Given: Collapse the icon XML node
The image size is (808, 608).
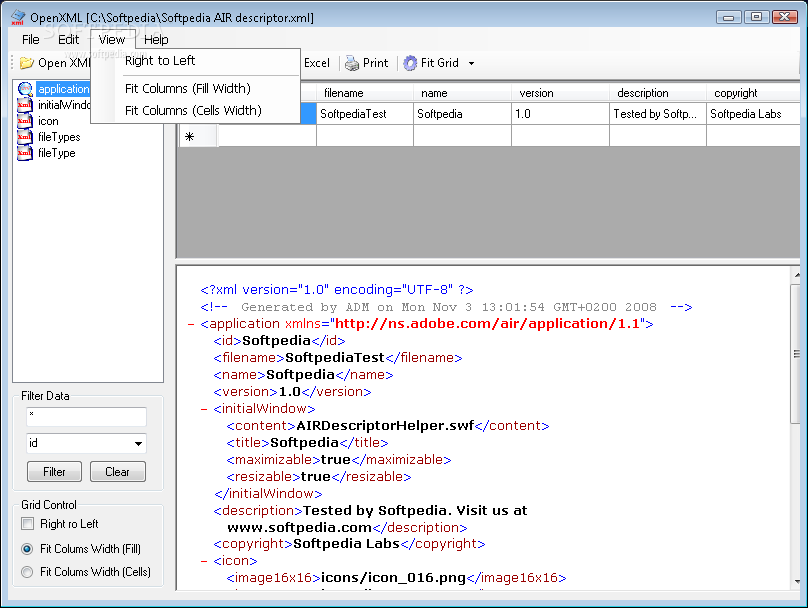Looking at the screenshot, I should 204,561.
